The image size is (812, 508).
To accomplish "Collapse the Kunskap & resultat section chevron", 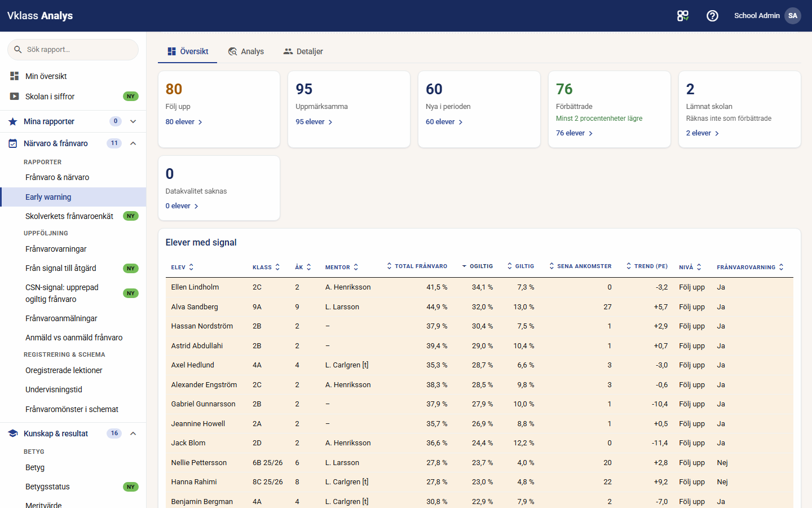I will tap(133, 433).
